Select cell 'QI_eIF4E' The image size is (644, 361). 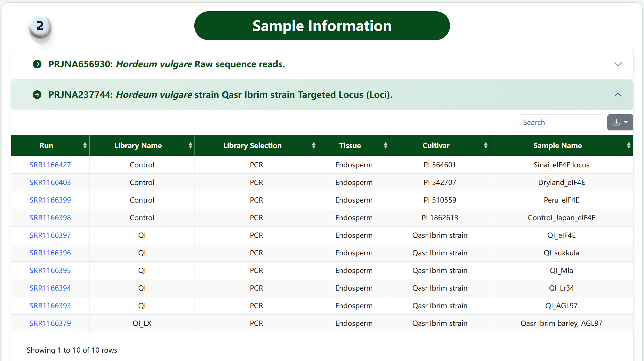click(561, 235)
